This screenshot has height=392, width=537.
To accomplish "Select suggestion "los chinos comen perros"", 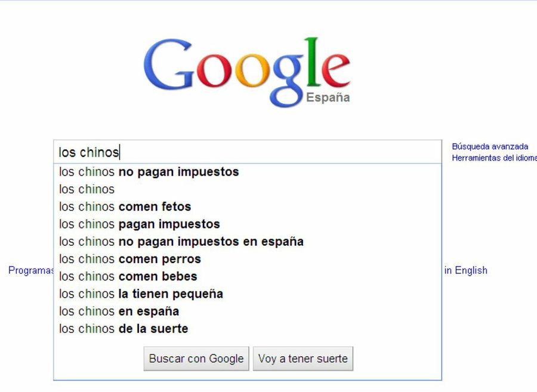I will pos(129,259).
